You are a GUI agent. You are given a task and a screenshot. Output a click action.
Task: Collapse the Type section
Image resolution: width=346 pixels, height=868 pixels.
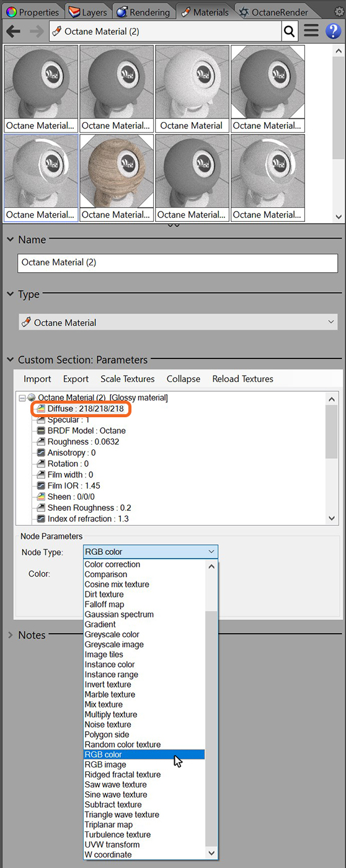[11, 294]
